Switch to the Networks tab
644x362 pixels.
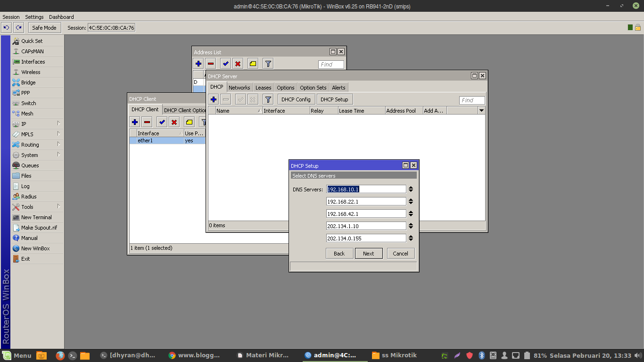(239, 88)
